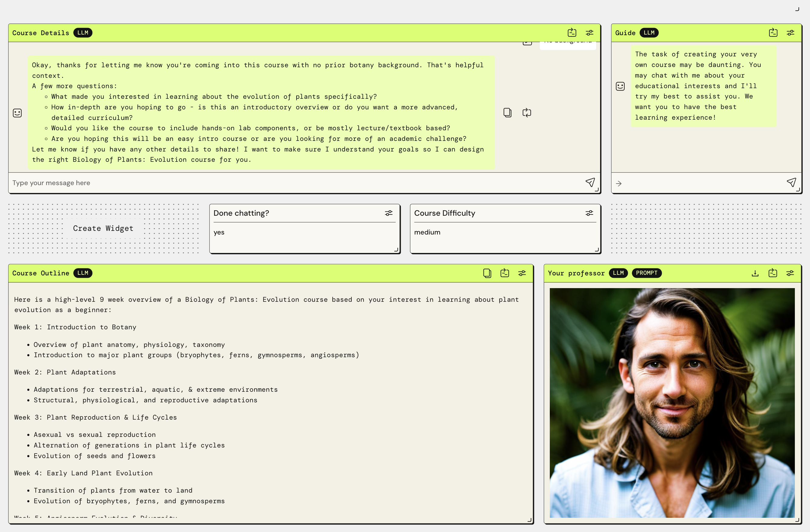This screenshot has height=532, width=810.
Task: Copy the assistant message in Course Details
Action: pos(507,113)
